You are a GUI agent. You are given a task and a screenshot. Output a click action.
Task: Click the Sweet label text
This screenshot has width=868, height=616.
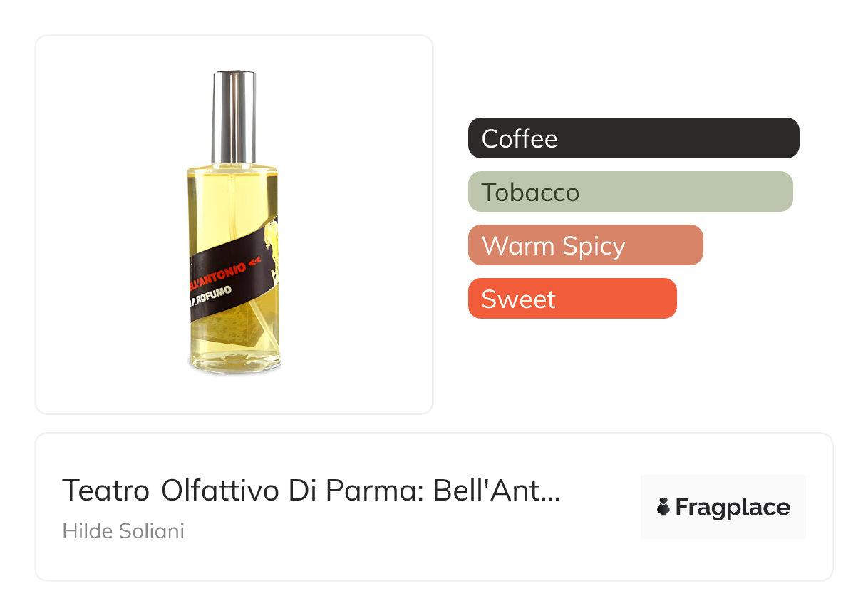pyautogui.click(x=518, y=299)
